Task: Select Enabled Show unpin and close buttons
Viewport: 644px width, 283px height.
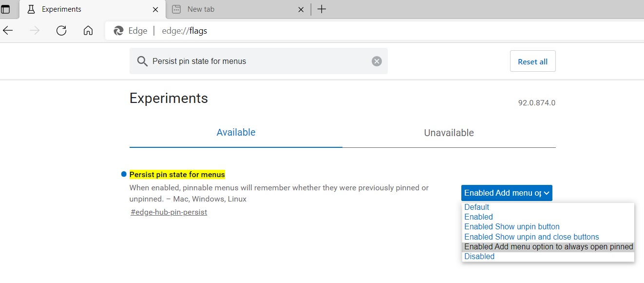Action: click(531, 237)
